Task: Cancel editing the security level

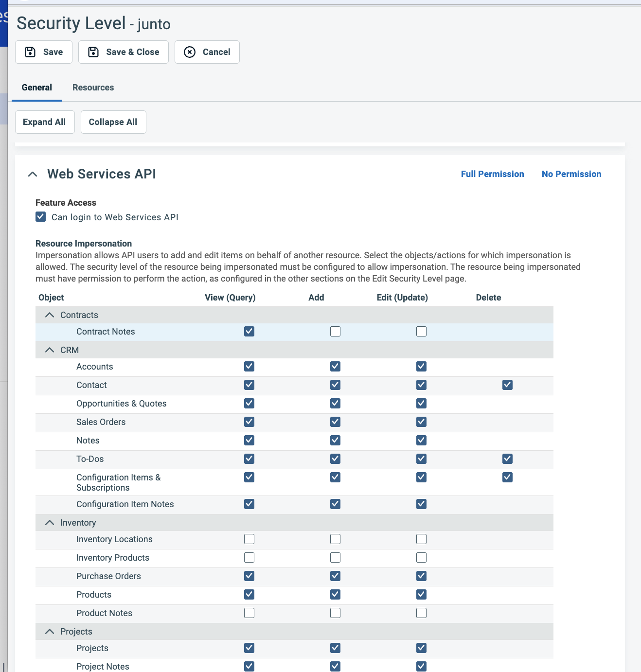Action: click(207, 52)
